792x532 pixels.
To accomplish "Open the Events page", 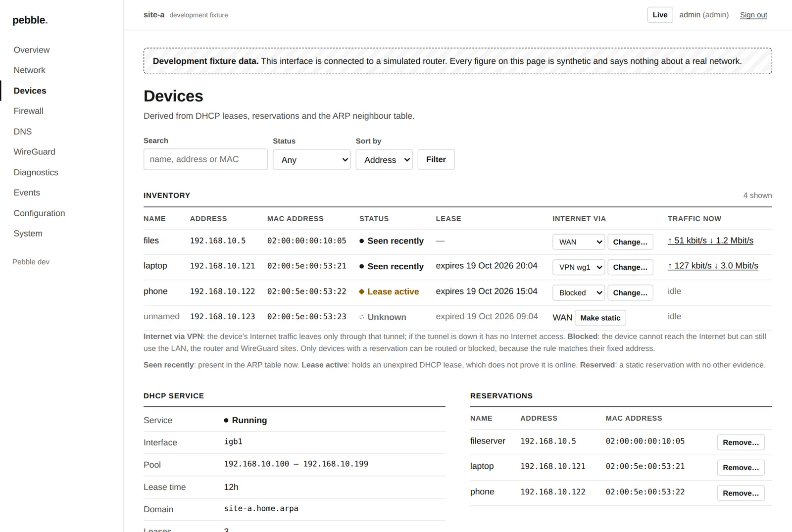I will click(x=27, y=193).
